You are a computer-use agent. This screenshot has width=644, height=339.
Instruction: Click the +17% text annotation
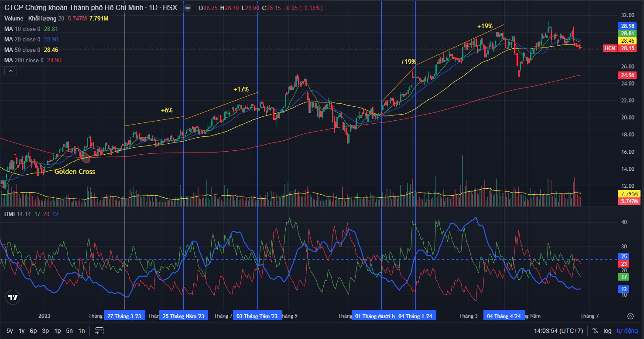click(x=241, y=89)
